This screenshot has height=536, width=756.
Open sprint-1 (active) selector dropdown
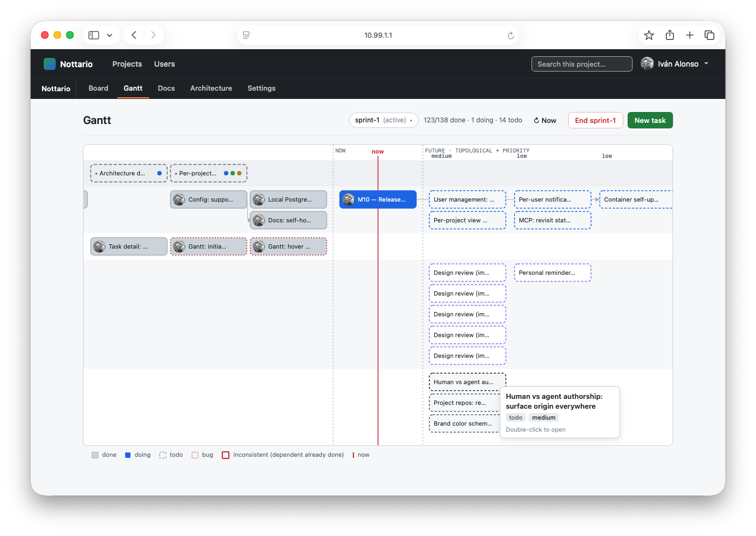click(383, 120)
